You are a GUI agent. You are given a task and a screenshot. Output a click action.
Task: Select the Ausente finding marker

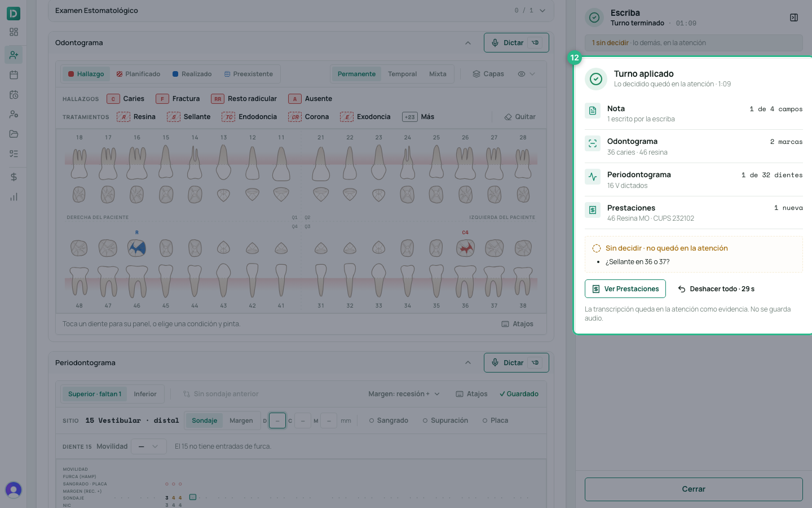[x=310, y=99]
